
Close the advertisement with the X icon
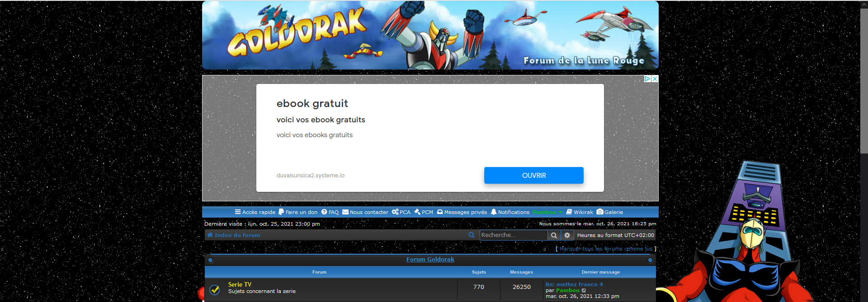(655, 79)
